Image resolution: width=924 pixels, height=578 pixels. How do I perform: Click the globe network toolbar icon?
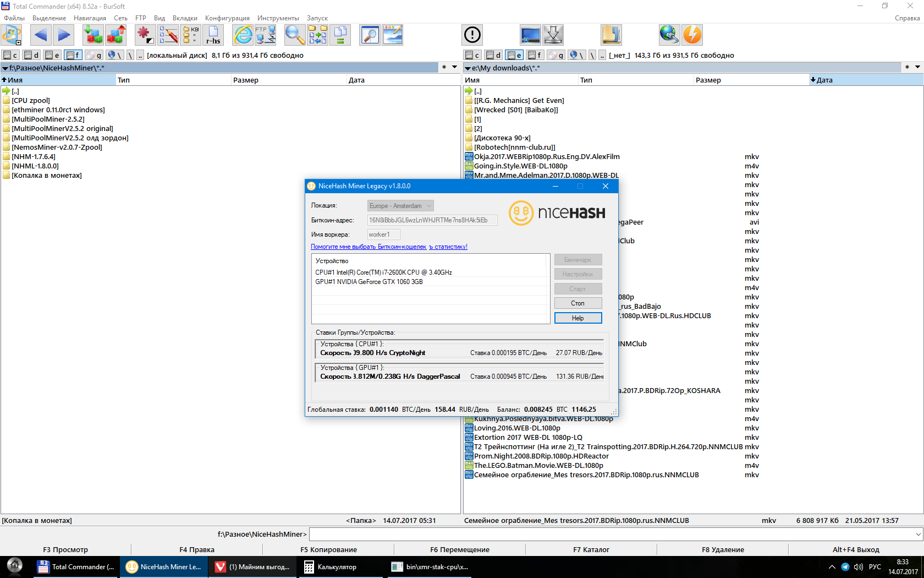(x=669, y=35)
